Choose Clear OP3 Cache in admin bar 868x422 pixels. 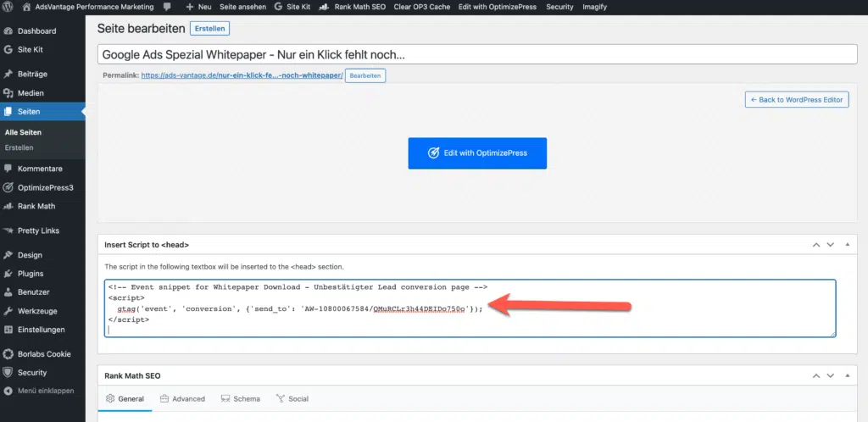[x=422, y=7]
